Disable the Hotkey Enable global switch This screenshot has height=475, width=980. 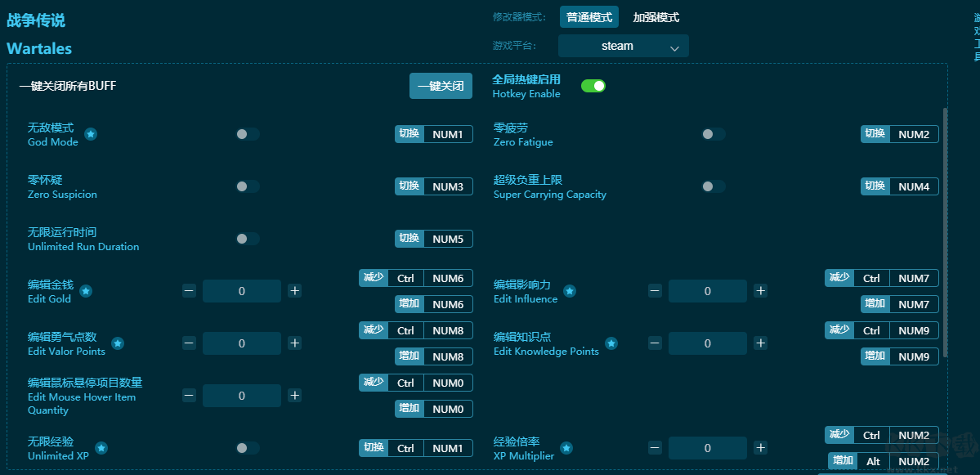coord(593,86)
